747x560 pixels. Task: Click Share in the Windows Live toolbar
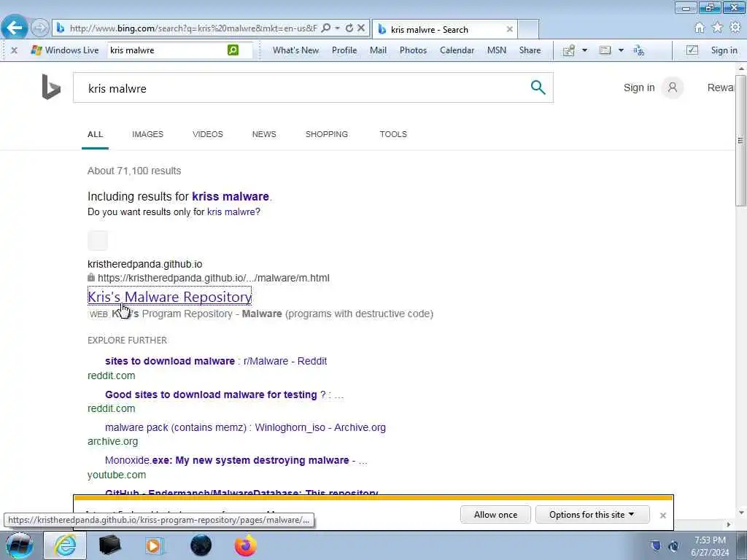pyautogui.click(x=530, y=50)
